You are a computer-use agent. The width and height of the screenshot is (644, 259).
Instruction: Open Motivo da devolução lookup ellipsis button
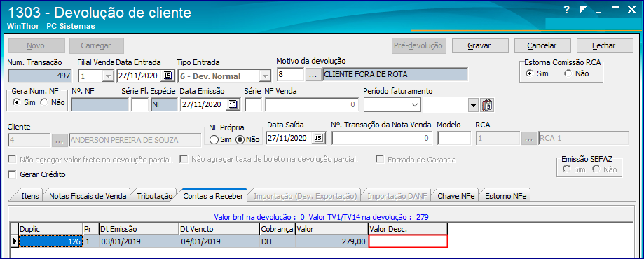314,74
